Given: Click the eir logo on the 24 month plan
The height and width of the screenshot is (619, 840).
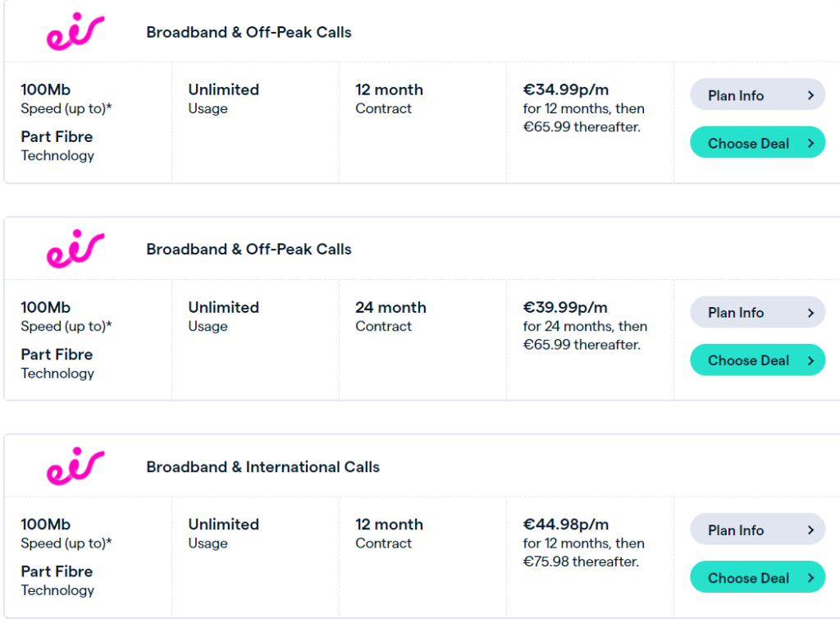Looking at the screenshot, I should click(x=75, y=249).
